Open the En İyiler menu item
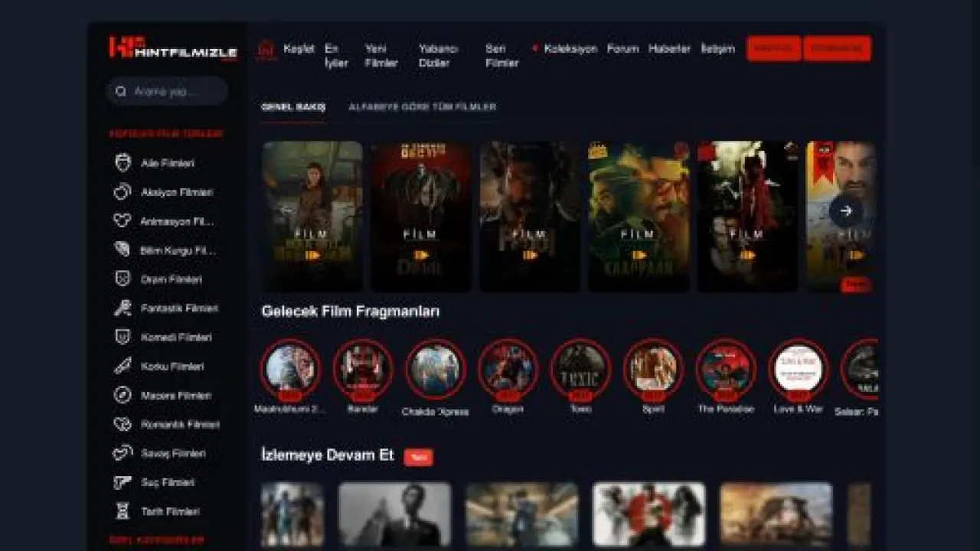This screenshot has width=980, height=551. pos(336,56)
